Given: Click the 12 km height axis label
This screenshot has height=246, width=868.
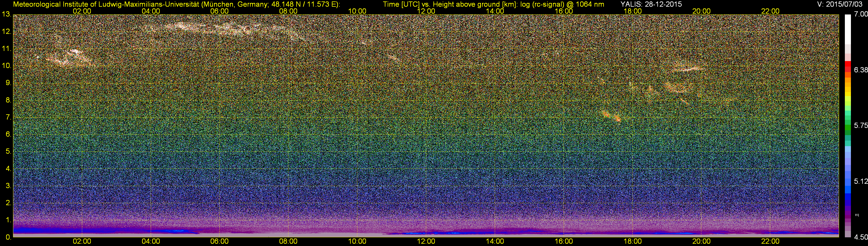Looking at the screenshot, I should [6, 32].
